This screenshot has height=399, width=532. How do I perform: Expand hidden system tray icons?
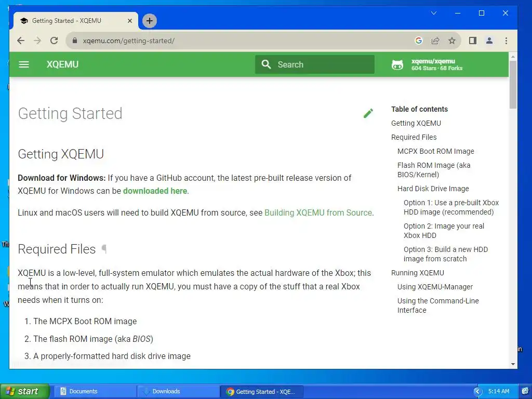pyautogui.click(x=477, y=392)
